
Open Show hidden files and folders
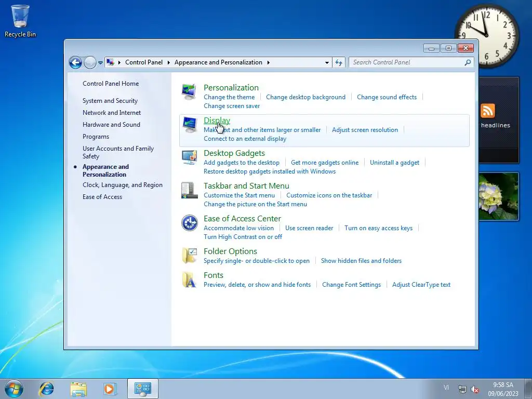(x=362, y=261)
